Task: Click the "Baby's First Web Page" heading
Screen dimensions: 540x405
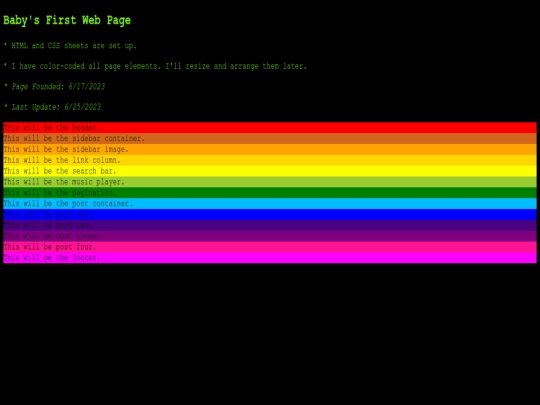Action: (67, 20)
